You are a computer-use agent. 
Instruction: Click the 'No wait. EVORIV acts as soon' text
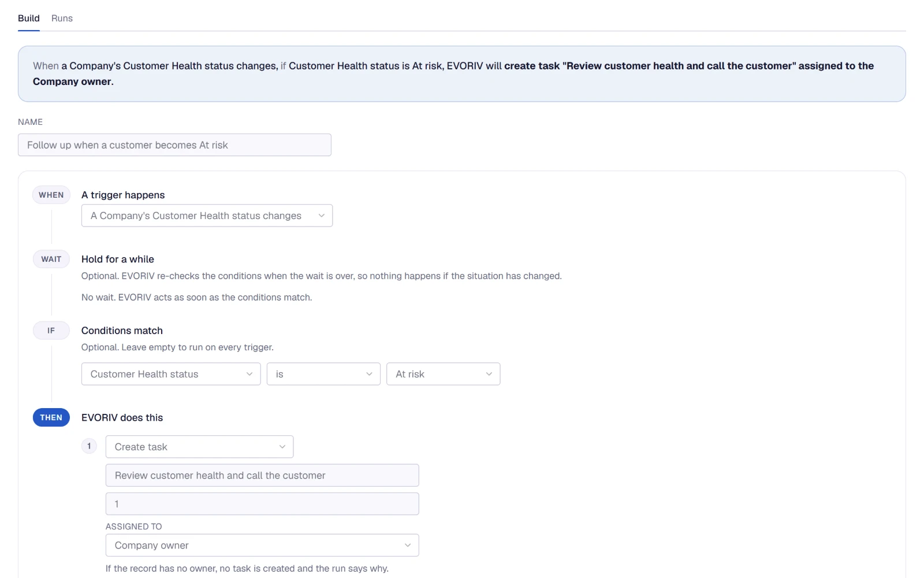tap(196, 298)
